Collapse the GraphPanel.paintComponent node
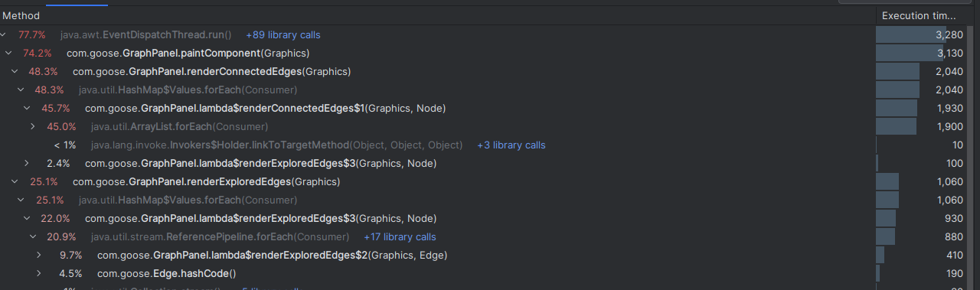 (8, 54)
